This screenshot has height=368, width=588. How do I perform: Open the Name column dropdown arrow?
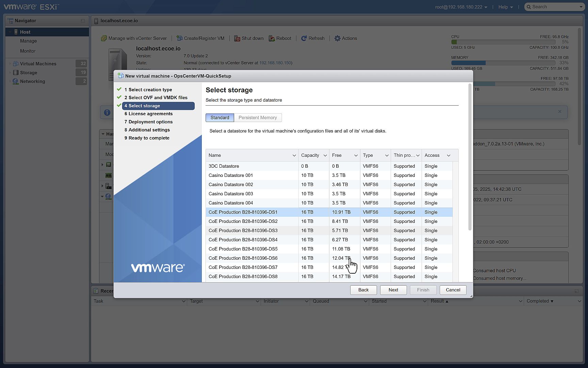coord(294,155)
